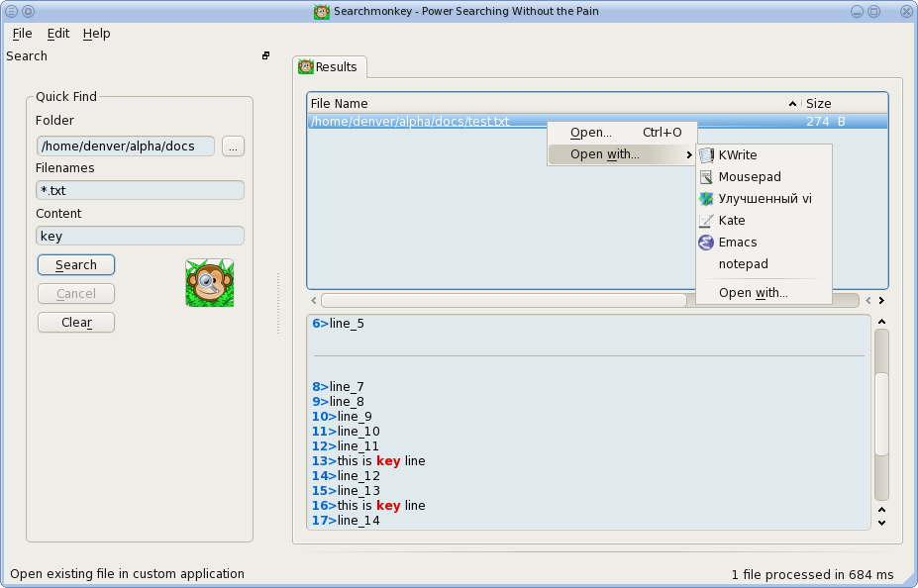918x588 pixels.
Task: Click the bottom down arrow of preview scrollbar
Action: [881, 523]
